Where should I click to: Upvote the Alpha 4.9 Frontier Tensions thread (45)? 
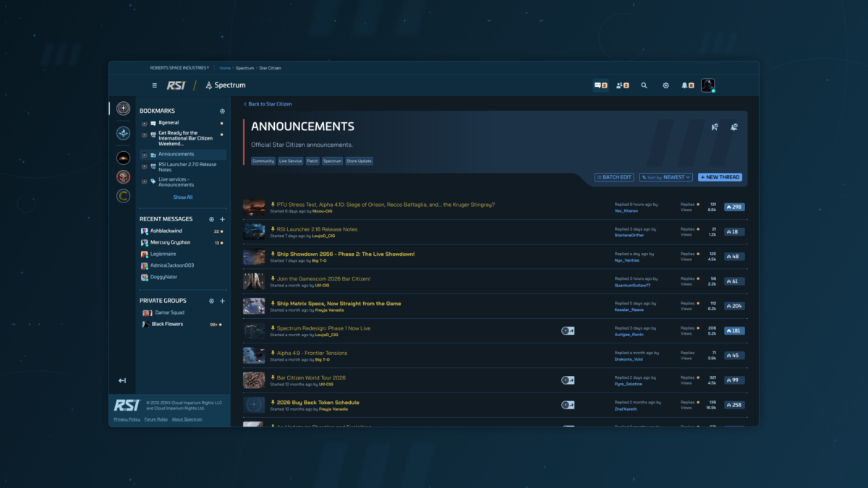coord(734,356)
